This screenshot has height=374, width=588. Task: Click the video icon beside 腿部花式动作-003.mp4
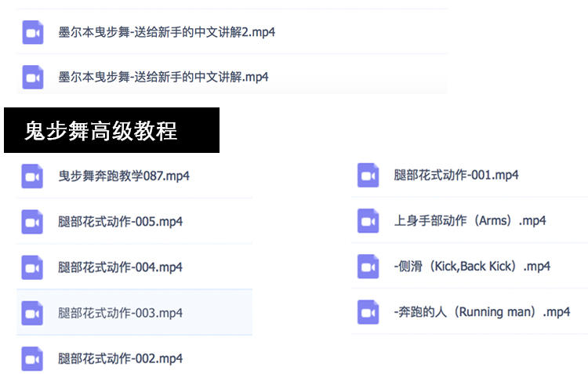click(32, 313)
